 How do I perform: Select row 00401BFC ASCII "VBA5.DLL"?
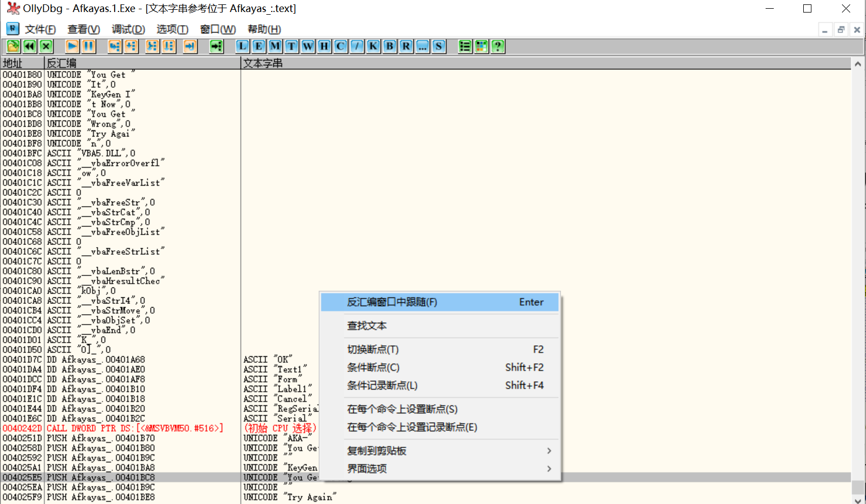(426, 153)
